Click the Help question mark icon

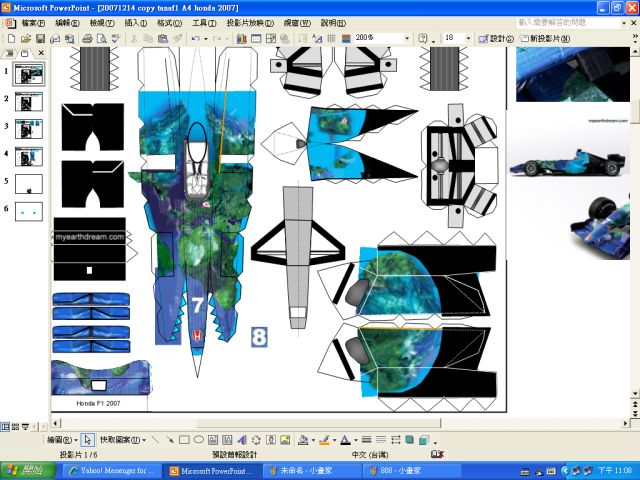[x=423, y=38]
